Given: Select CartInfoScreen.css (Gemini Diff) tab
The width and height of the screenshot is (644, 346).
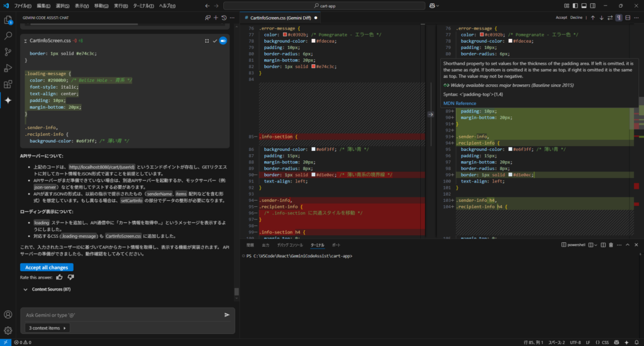Looking at the screenshot, I should click(x=280, y=18).
